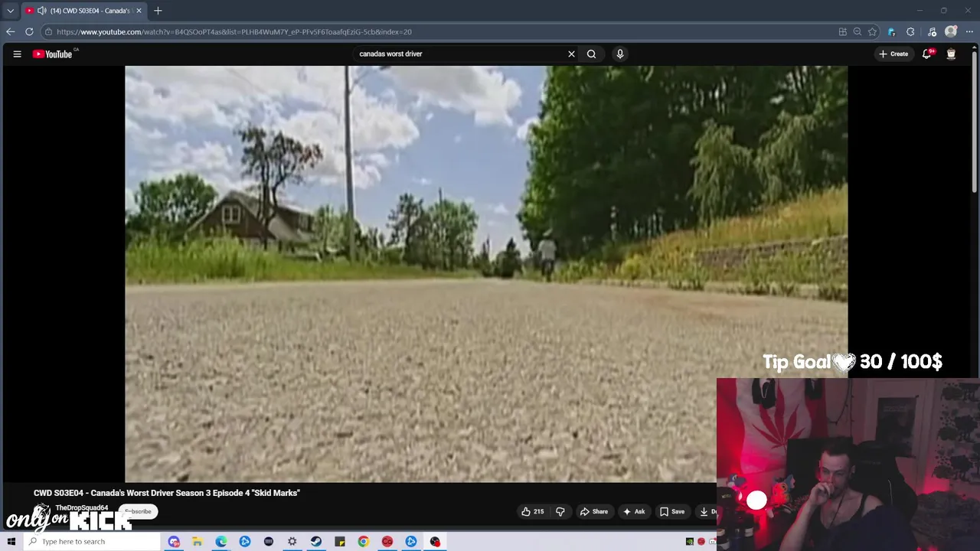Click the Create button
Image resolution: width=980 pixels, height=551 pixels.
coord(893,54)
